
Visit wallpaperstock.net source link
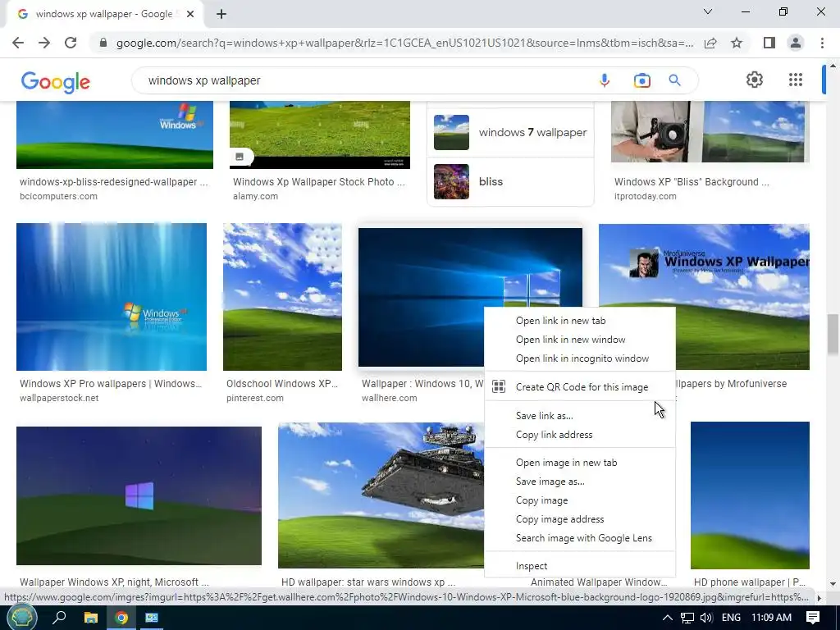[59, 398]
